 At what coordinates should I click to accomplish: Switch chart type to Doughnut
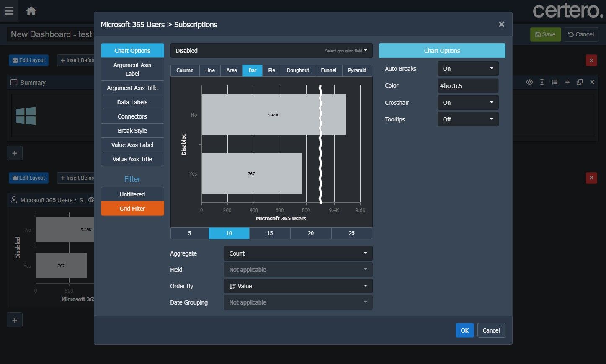(298, 70)
